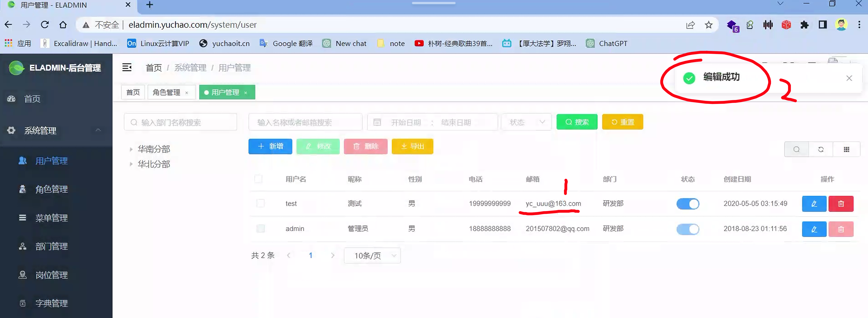Viewport: 868px width, 318px height.
Task: Click table refresh icon
Action: pos(821,149)
